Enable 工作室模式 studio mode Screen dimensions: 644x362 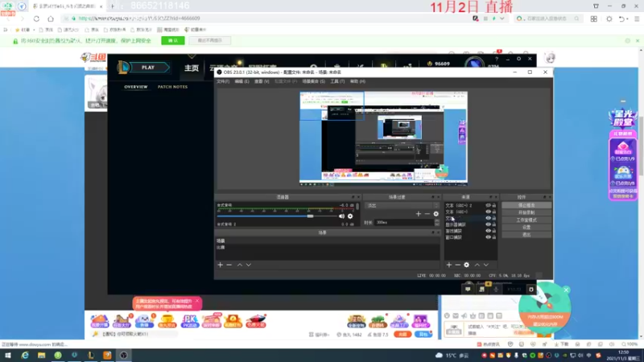pos(526,220)
